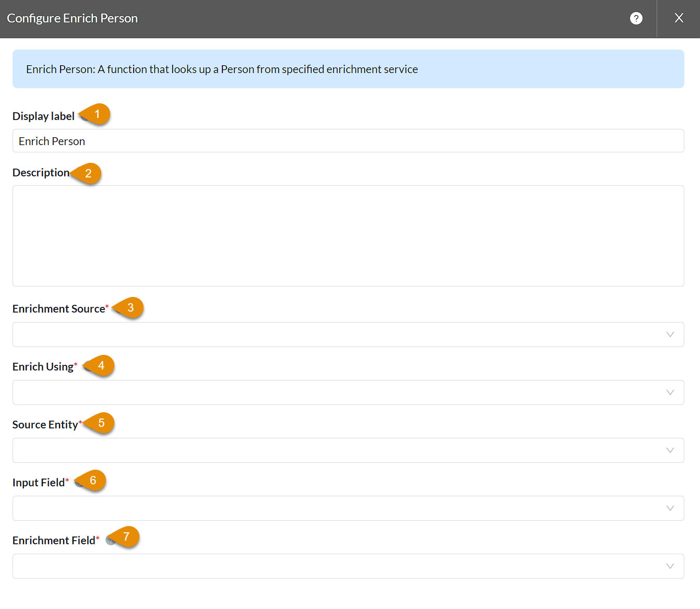Viewport: 700px width, 609px height.
Task: Expand the Enrich Using dropdown
Action: coord(670,392)
